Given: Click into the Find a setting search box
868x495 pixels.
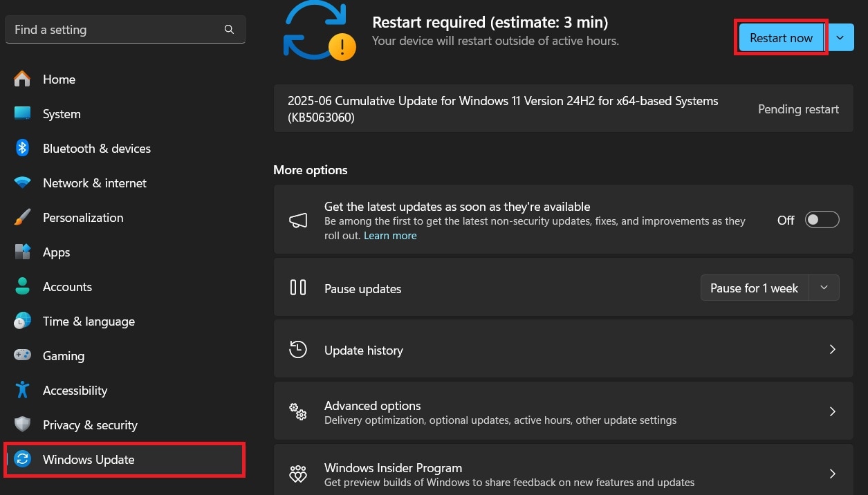Looking at the screenshot, I should tap(125, 30).
